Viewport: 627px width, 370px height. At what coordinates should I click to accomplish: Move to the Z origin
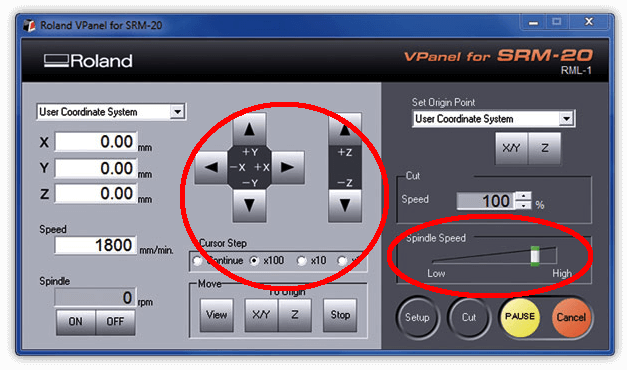pos(295,315)
